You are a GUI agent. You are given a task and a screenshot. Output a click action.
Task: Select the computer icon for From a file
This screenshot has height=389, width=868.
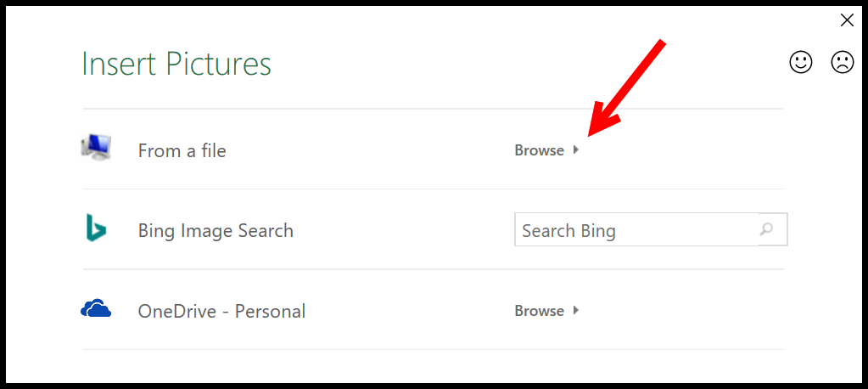[x=96, y=148]
